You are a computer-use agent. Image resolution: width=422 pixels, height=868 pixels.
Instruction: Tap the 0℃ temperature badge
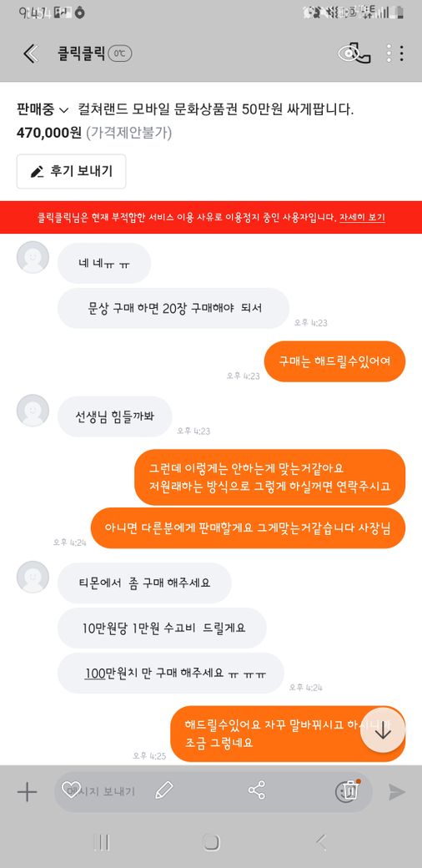point(119,53)
